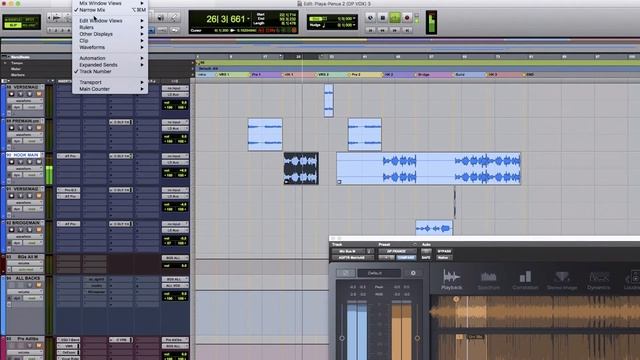This screenshot has height=360, width=640.
Task: Open the plugin track selector dropdown
Action: (349, 251)
